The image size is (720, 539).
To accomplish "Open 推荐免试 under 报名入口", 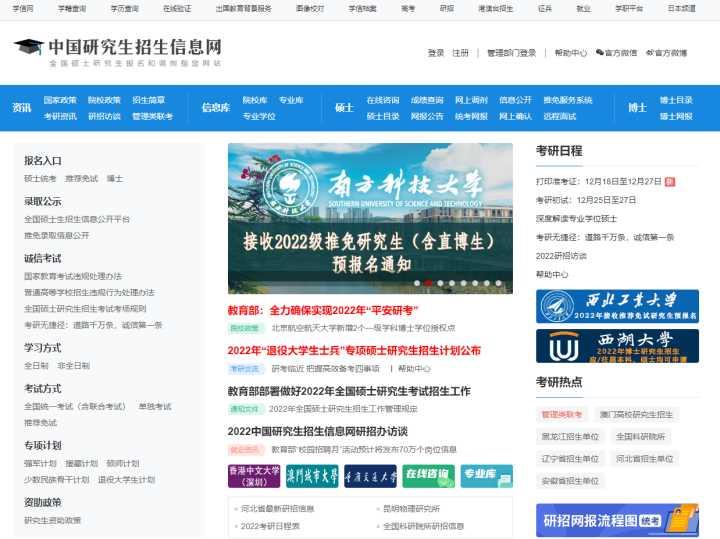I will click(x=82, y=179).
